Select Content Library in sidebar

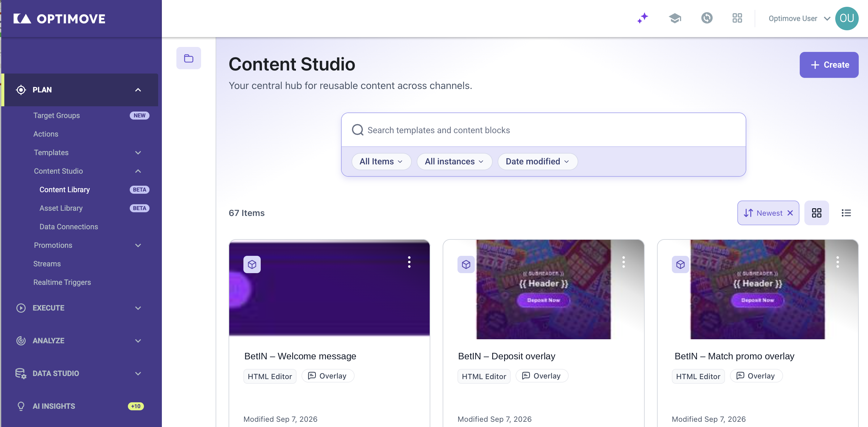pos(65,190)
